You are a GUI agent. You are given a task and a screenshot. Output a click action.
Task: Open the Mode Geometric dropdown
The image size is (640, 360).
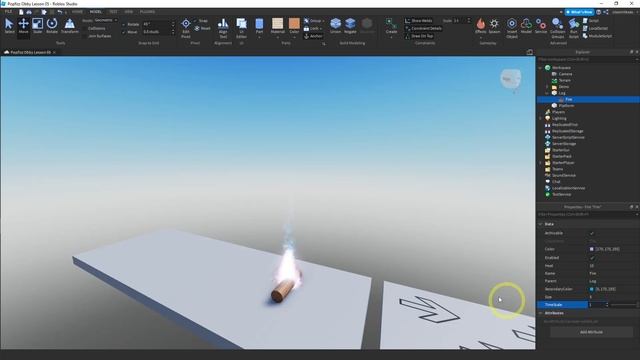tap(106, 20)
